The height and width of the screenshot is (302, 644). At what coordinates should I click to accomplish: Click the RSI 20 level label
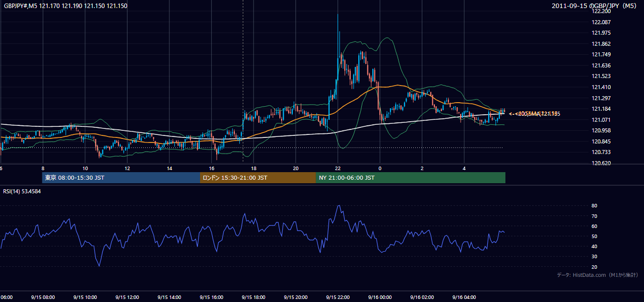point(594,267)
